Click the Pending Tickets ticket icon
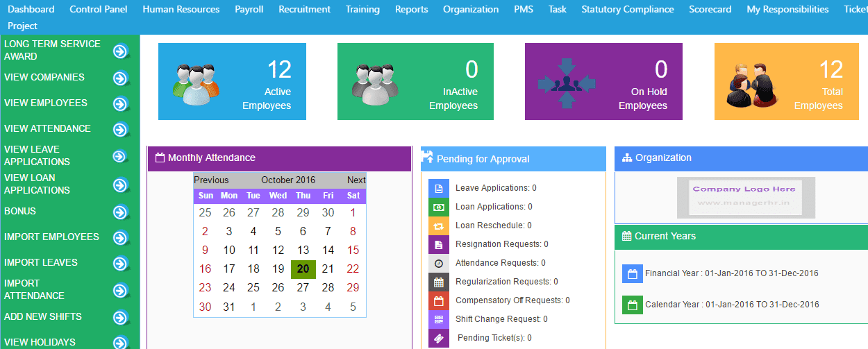 point(439,338)
